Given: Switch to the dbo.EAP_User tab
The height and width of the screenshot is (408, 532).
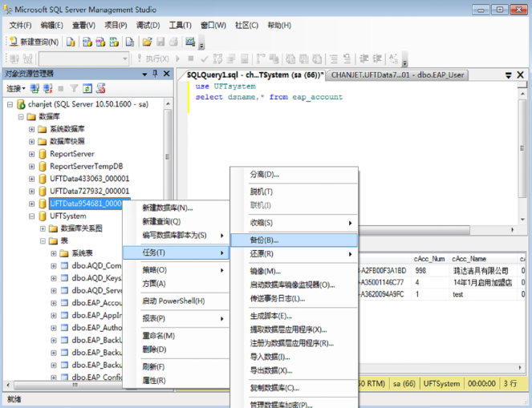Looking at the screenshot, I should [397, 75].
